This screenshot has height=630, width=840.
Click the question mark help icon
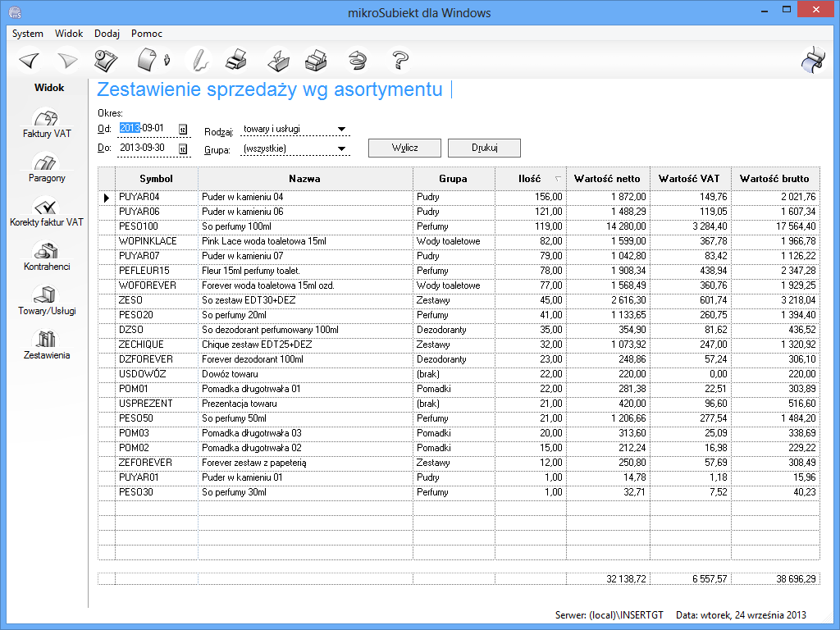(400, 60)
